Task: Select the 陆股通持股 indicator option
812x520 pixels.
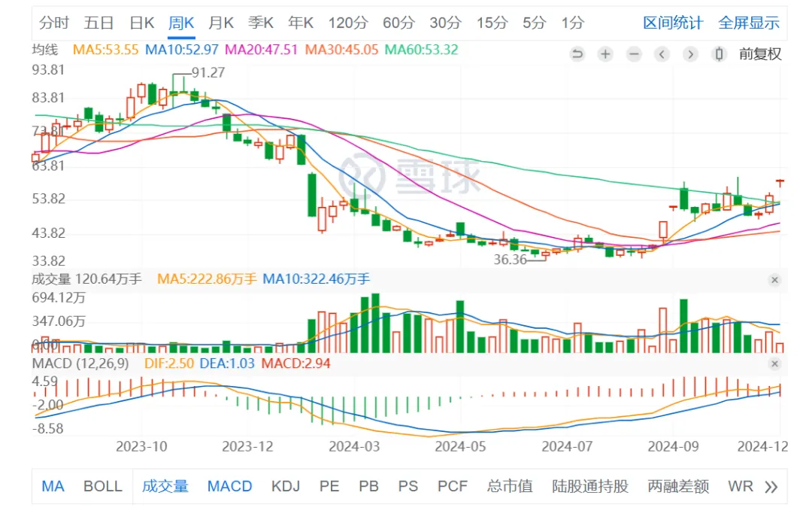Action: [590, 486]
